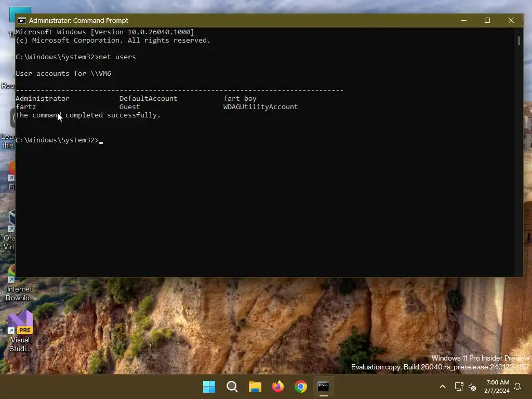Open the muted volume tray icon
This screenshot has width=532, height=399.
click(x=472, y=387)
